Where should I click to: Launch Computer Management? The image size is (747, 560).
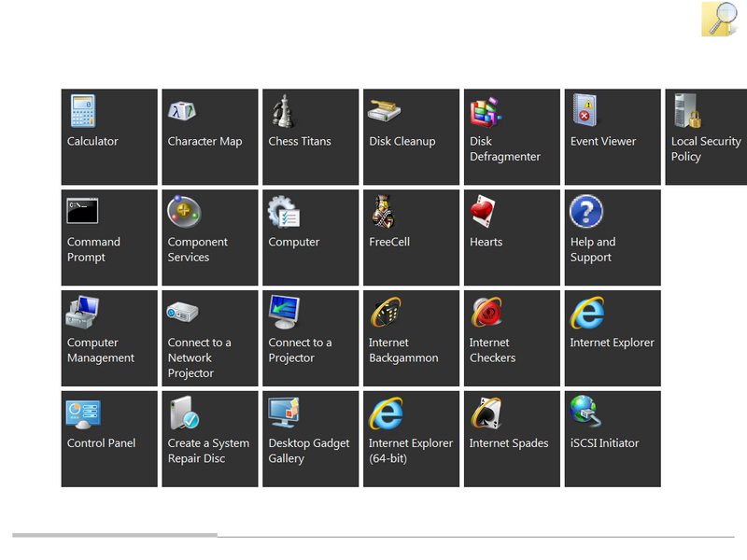[x=109, y=338]
